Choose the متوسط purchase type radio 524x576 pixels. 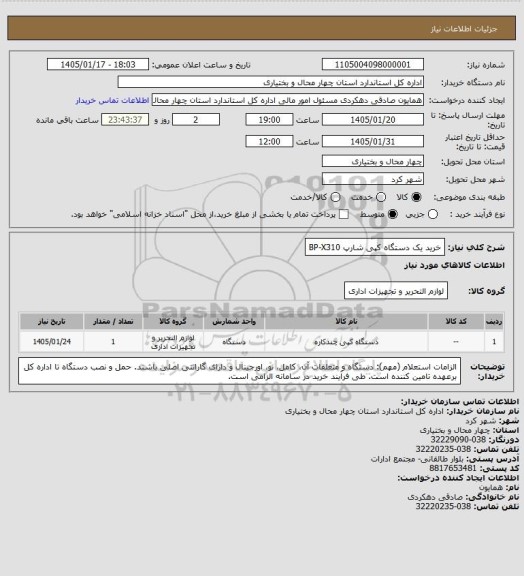pyautogui.click(x=393, y=214)
